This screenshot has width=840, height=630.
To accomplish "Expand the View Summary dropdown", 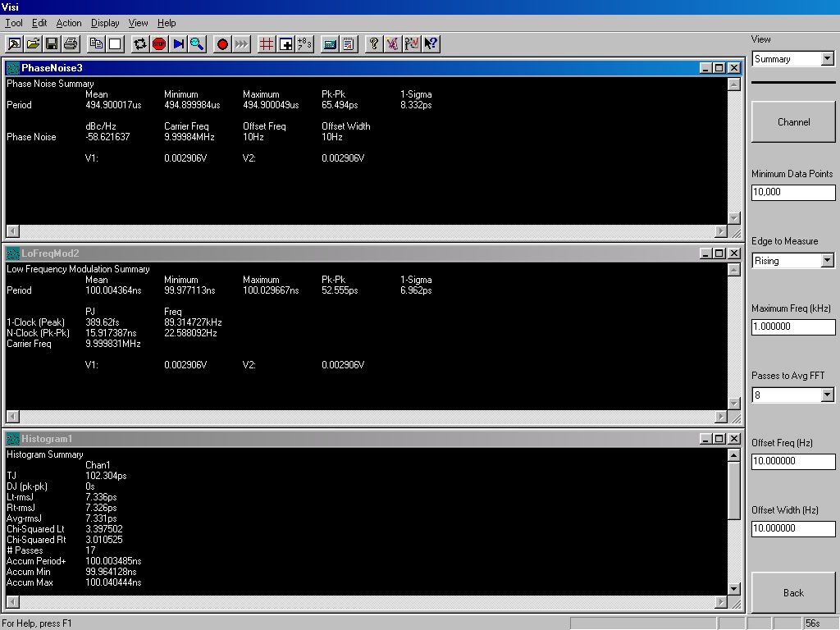I will tap(827, 58).
